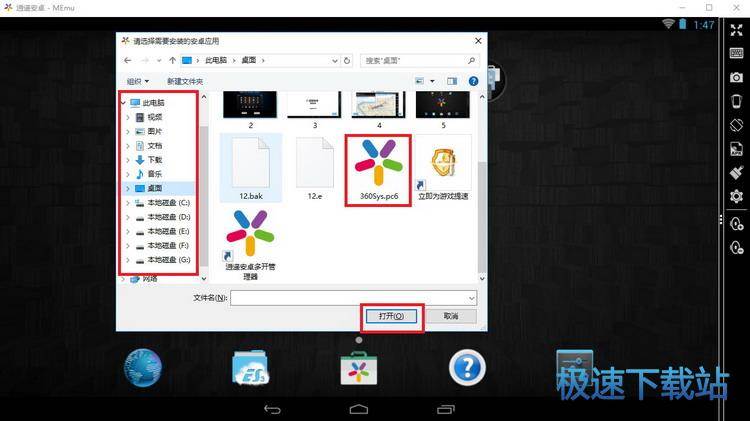This screenshot has width=750, height=421.
Task: Open the 组织 dropdown menu
Action: (x=138, y=81)
